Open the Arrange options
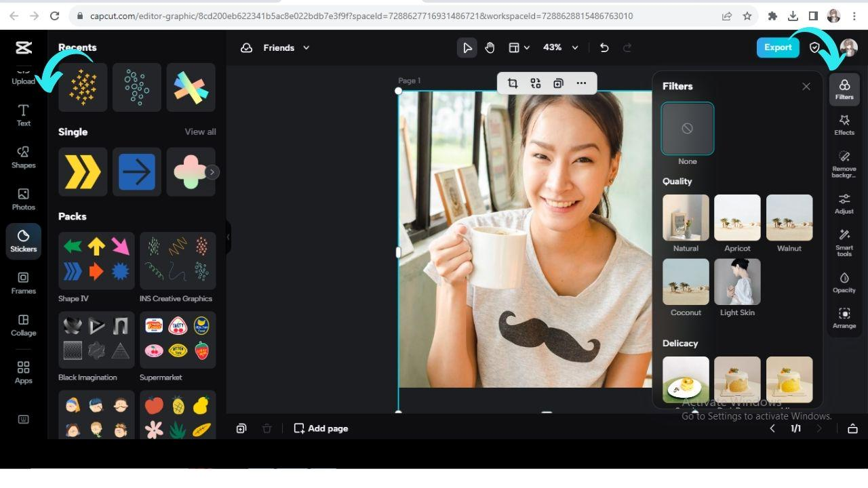 tap(844, 318)
